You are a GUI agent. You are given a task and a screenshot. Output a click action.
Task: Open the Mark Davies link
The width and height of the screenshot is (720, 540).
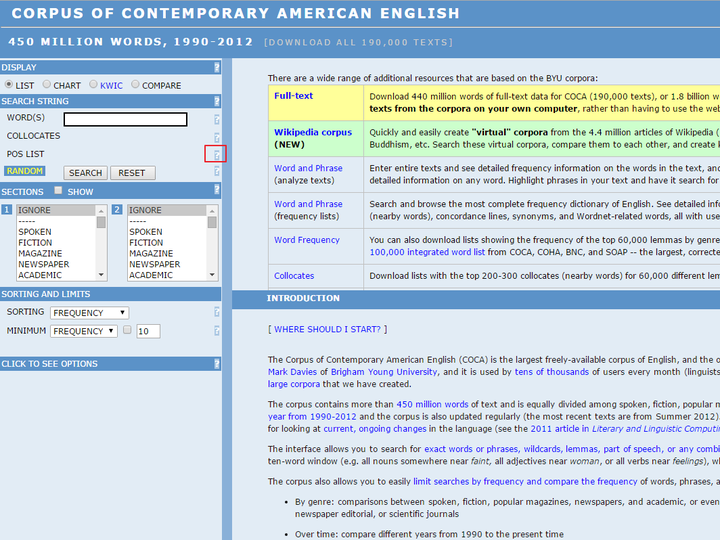click(292, 372)
